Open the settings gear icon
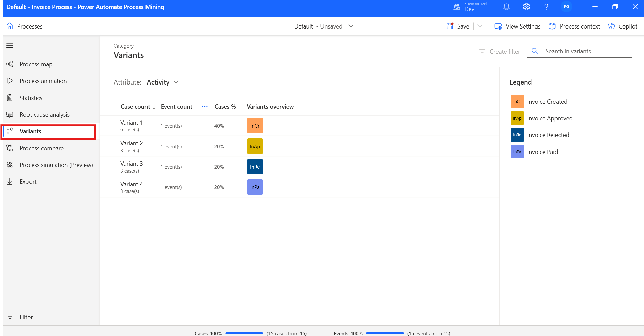 [x=526, y=7]
